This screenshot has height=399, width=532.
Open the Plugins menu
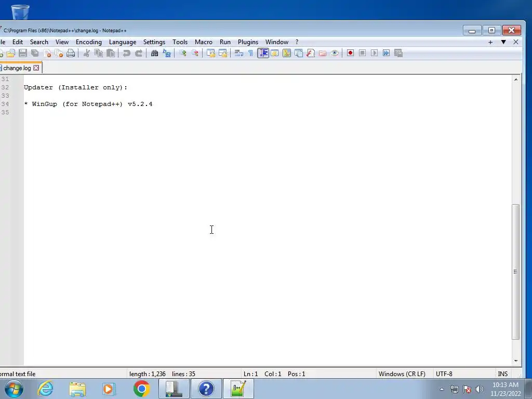(248, 42)
